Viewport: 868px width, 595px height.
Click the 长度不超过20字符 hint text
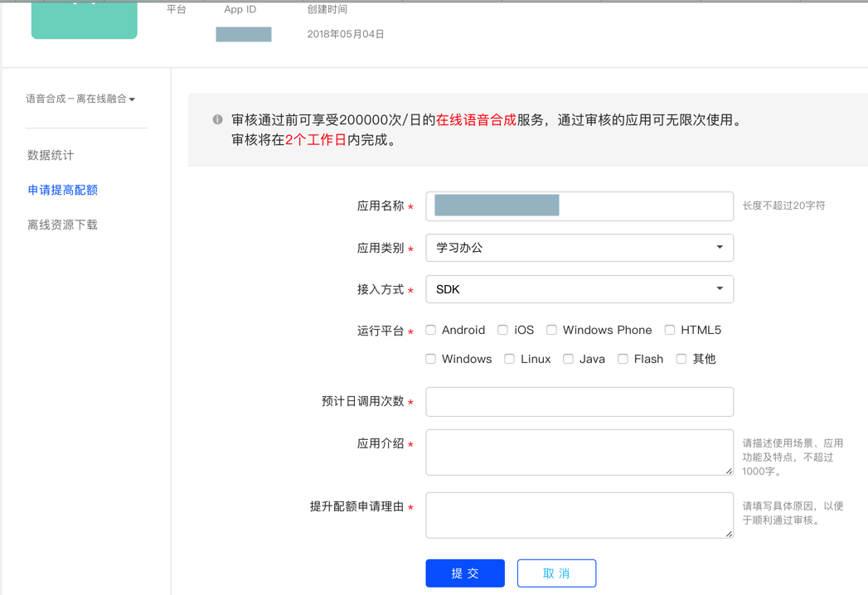[x=784, y=206]
